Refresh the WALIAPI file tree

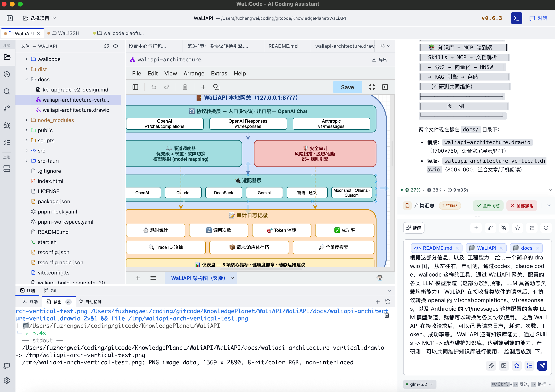(x=107, y=46)
